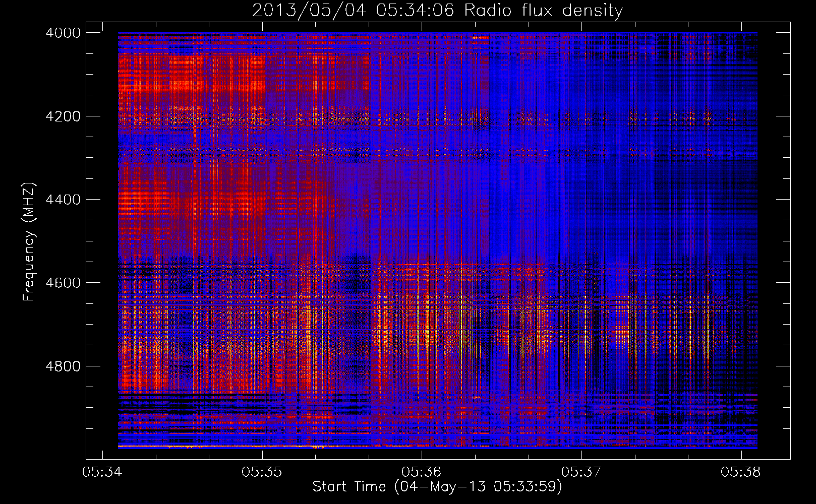
Task: Click the 05:38 time tick label
Action: click(741, 472)
